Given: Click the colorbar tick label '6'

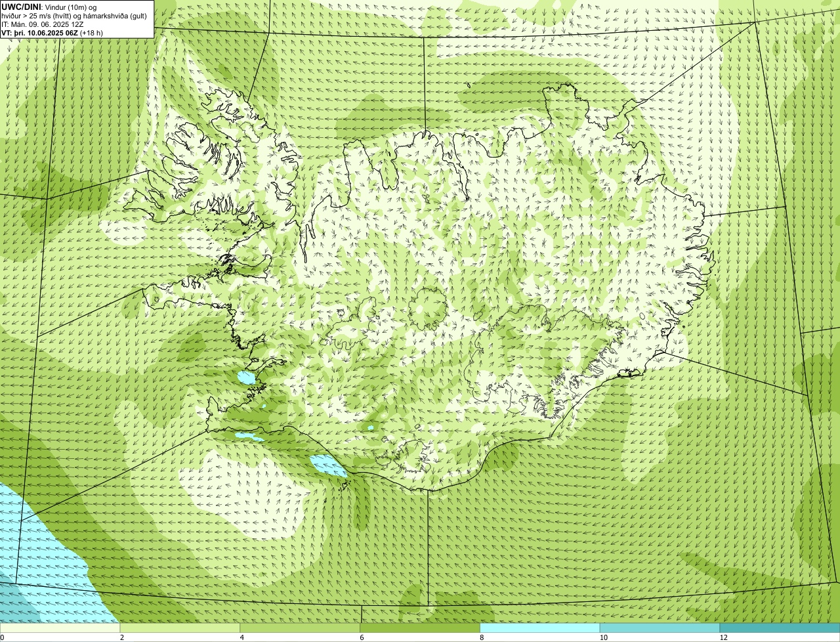Looking at the screenshot, I should pos(361,637).
